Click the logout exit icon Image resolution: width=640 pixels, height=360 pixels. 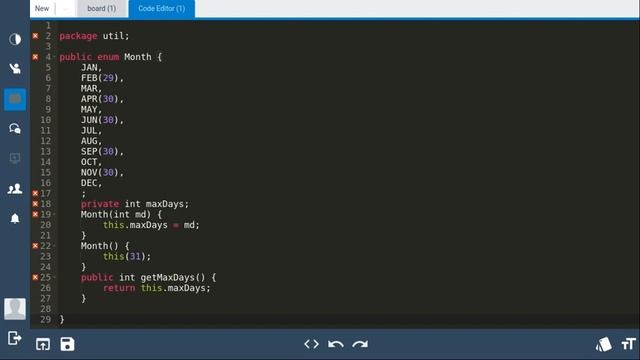(14, 338)
